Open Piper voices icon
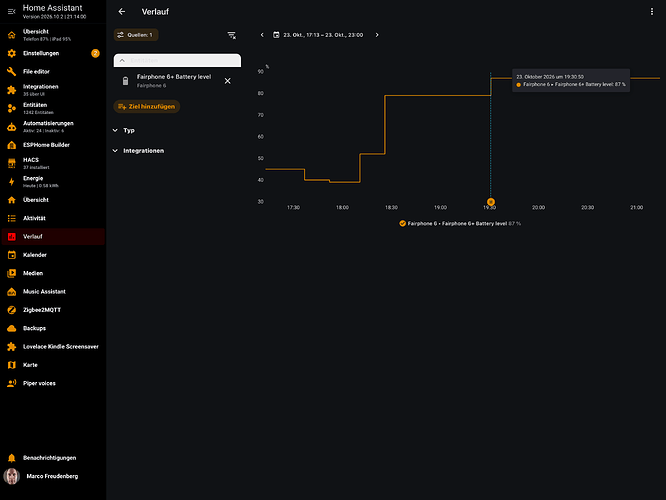The height and width of the screenshot is (500, 666). (11, 383)
